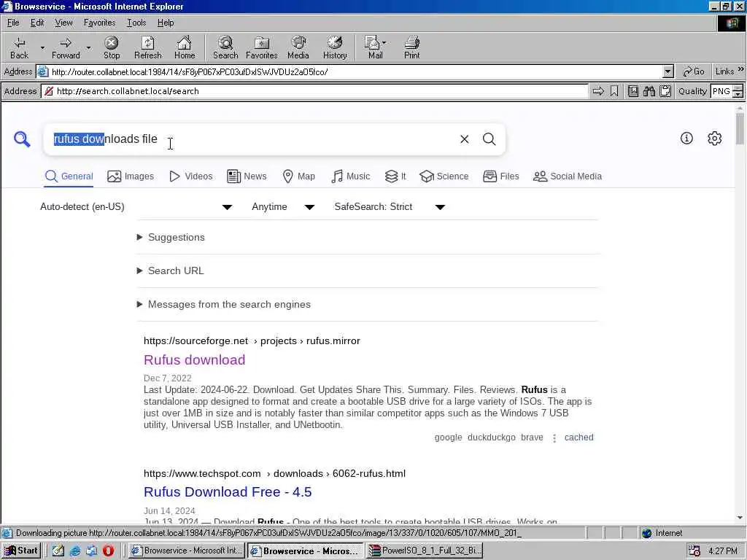Open the Tools menu

click(136, 23)
